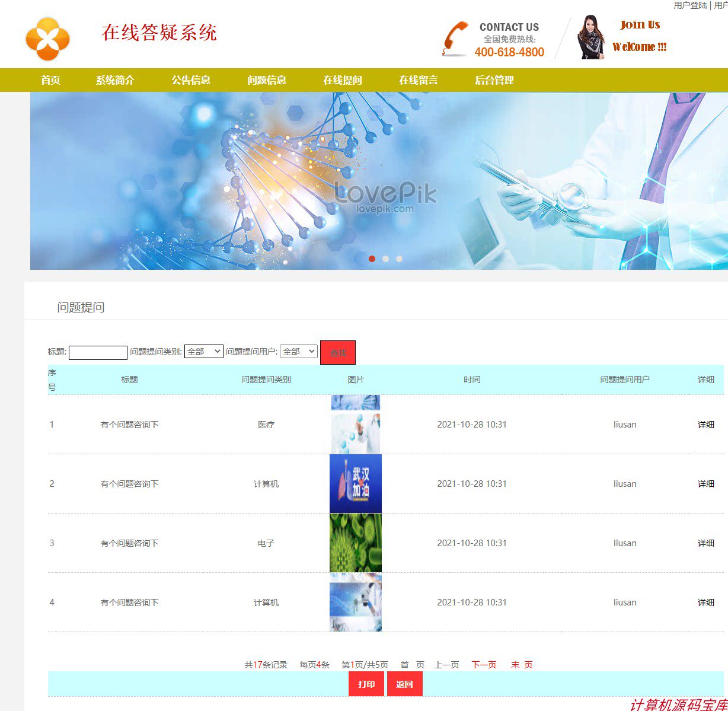Click the orange site logo icon
The image size is (728, 711).
click(x=47, y=39)
